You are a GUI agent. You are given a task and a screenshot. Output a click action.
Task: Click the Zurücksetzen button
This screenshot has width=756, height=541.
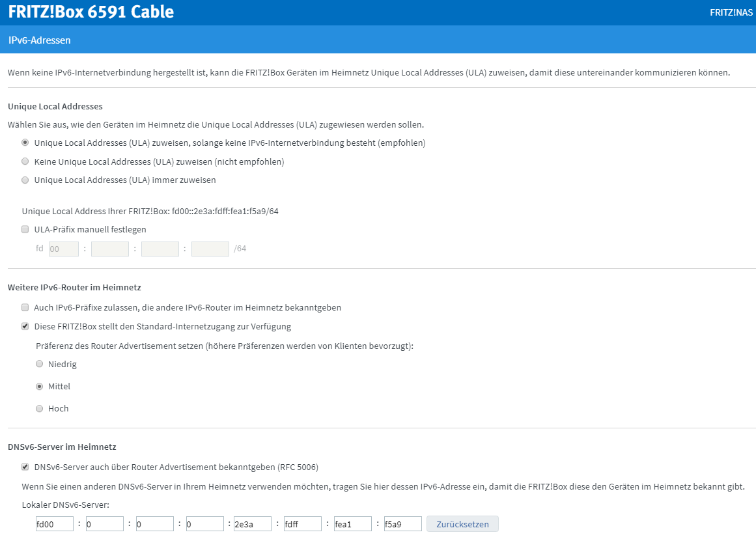(462, 524)
